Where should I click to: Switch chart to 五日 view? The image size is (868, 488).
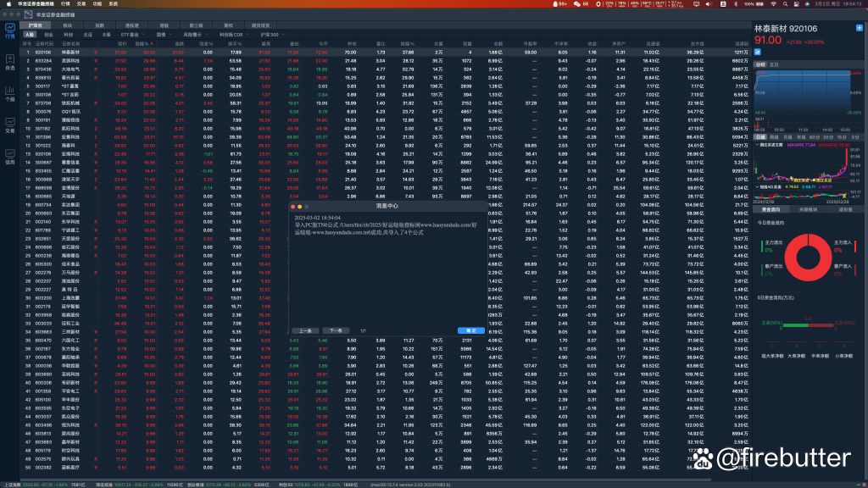tap(774, 64)
